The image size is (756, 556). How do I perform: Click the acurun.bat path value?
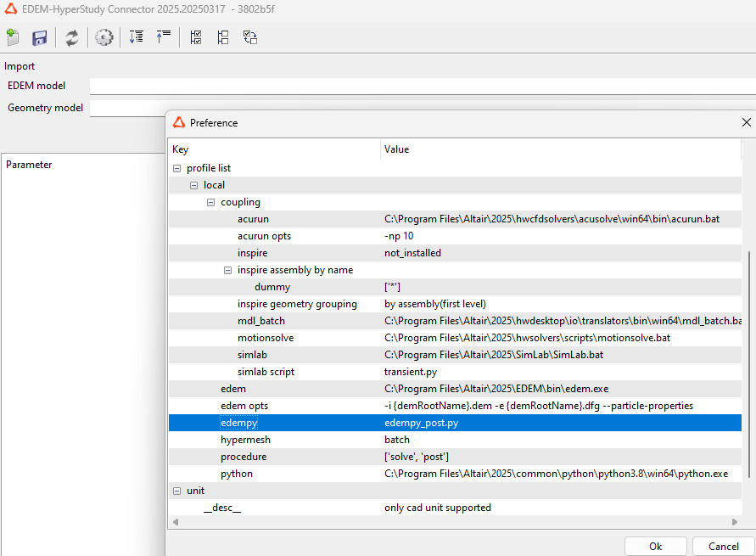click(552, 219)
